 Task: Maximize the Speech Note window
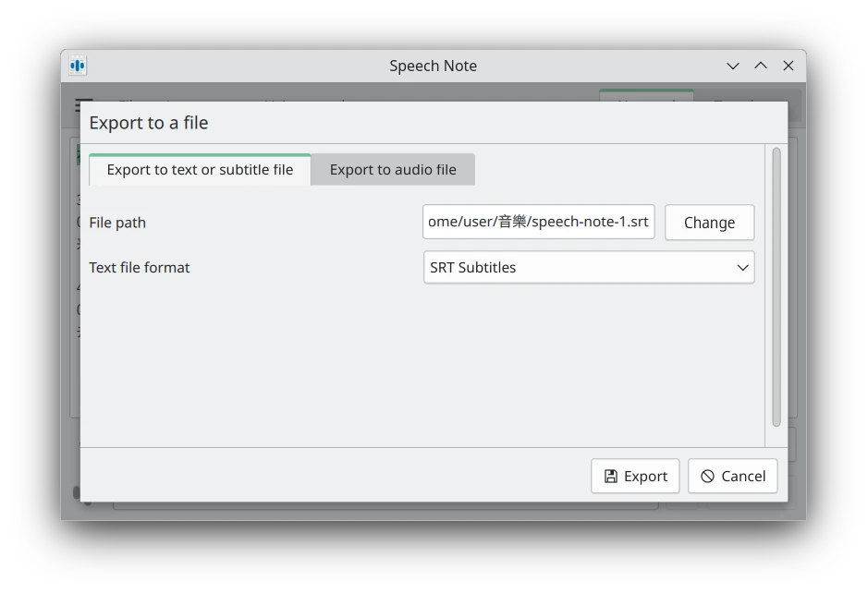[761, 66]
